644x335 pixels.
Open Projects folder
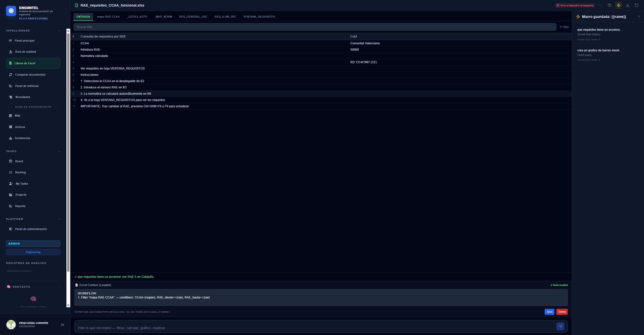click(33, 195)
